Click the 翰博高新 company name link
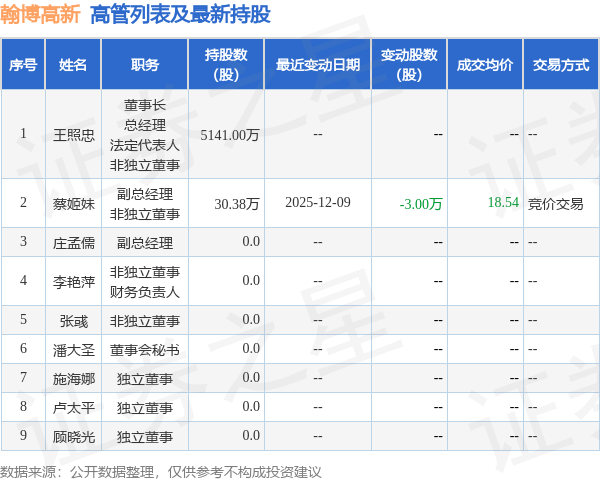The width and height of the screenshot is (600, 481). click(x=40, y=14)
